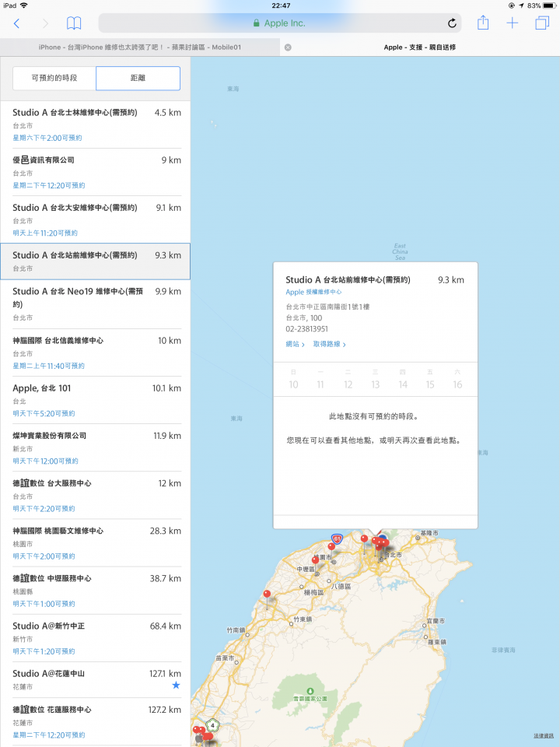Select Studio A 台北 Neo19 維修中心 row
This screenshot has height=747, width=560.
pos(95,304)
